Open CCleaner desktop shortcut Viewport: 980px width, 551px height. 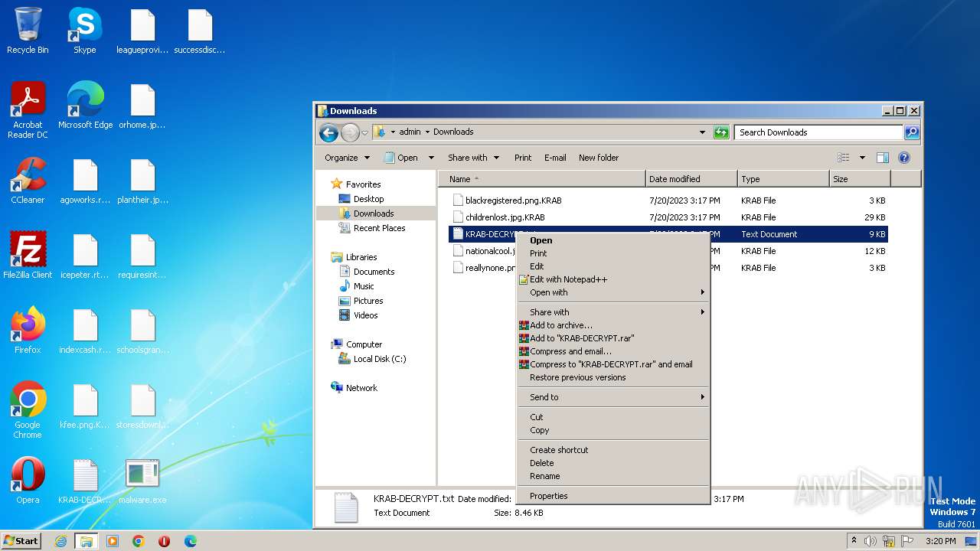point(28,181)
